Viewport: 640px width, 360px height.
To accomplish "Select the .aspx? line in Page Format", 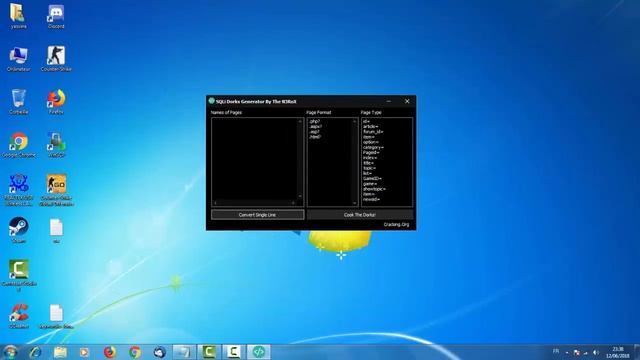I will (x=316, y=127).
